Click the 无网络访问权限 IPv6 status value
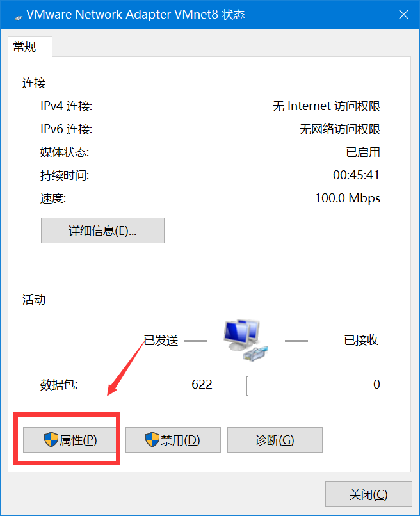The width and height of the screenshot is (420, 516). coord(340,129)
